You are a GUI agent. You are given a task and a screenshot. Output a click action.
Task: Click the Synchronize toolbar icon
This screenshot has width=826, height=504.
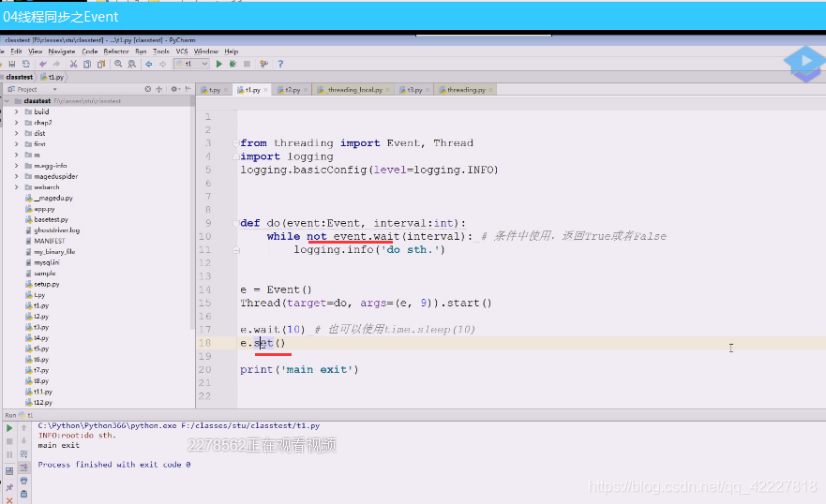(x=26, y=64)
